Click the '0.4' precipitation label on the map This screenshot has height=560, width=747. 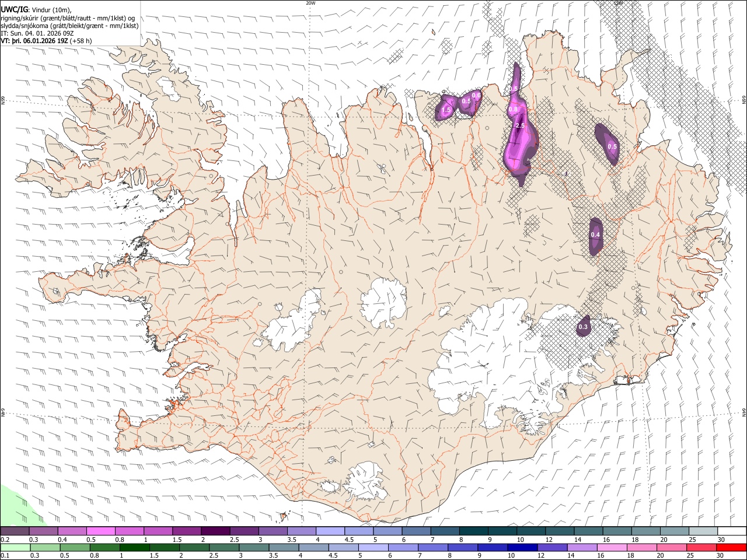click(595, 235)
